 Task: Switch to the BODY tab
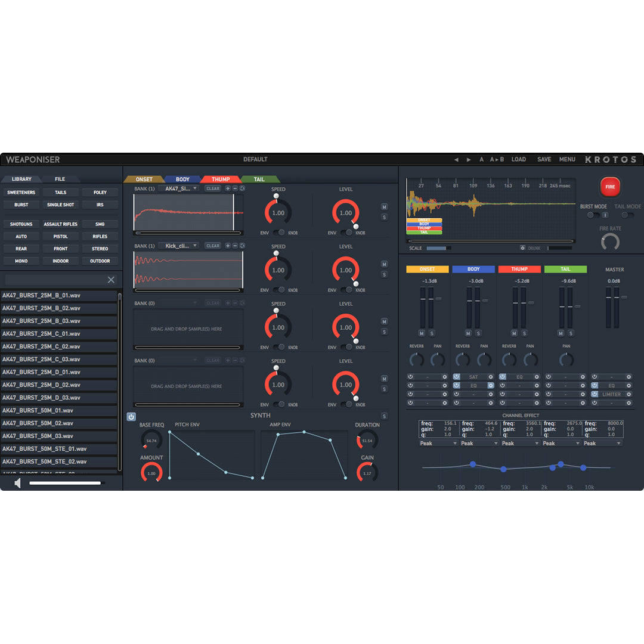[182, 179]
